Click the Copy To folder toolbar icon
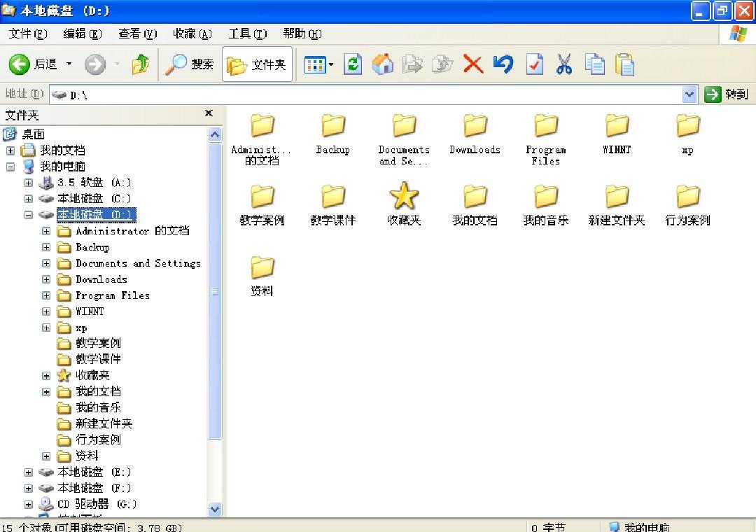 442,64
